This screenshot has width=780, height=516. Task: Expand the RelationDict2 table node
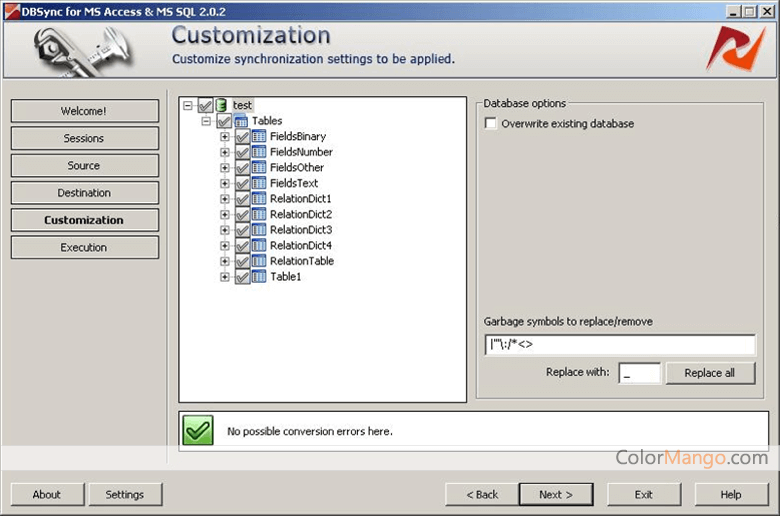[x=225, y=214]
